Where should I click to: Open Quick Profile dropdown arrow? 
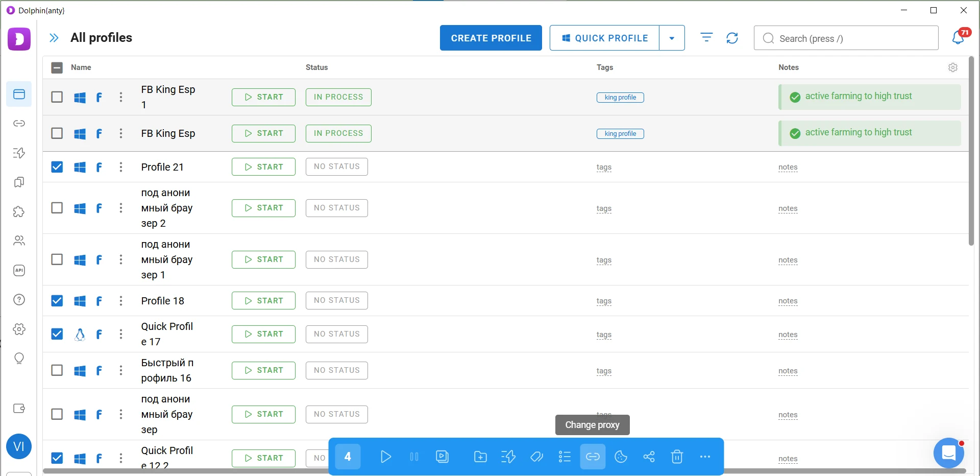pos(672,38)
